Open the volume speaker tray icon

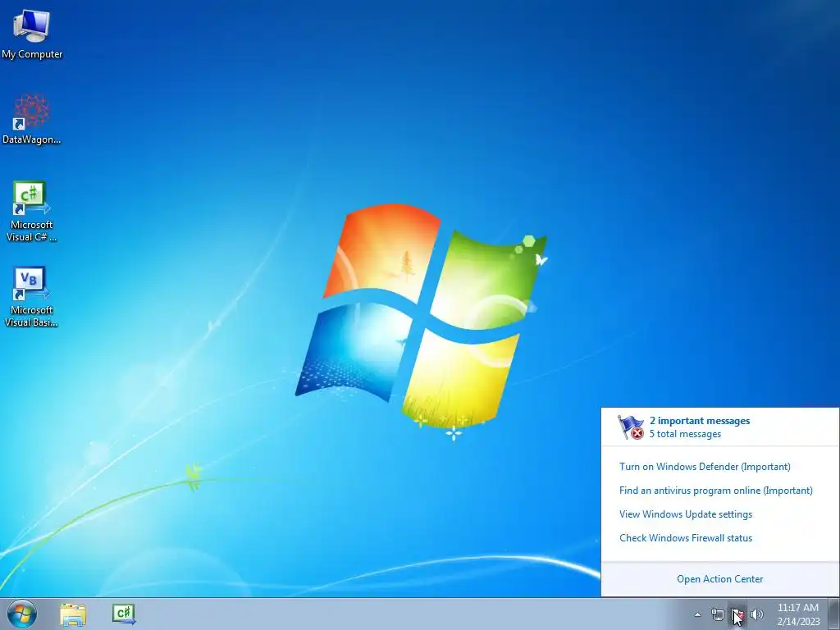(x=757, y=614)
